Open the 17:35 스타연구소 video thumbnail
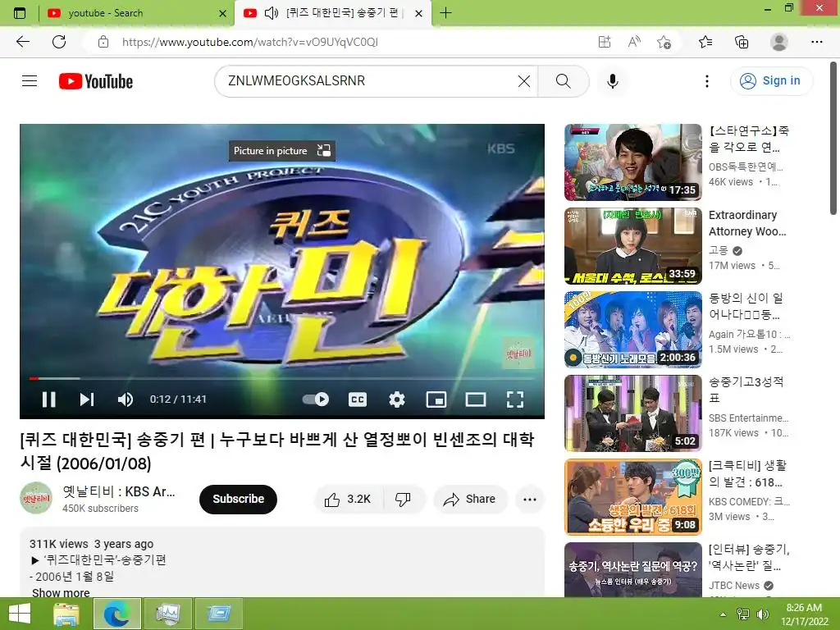 tap(632, 162)
